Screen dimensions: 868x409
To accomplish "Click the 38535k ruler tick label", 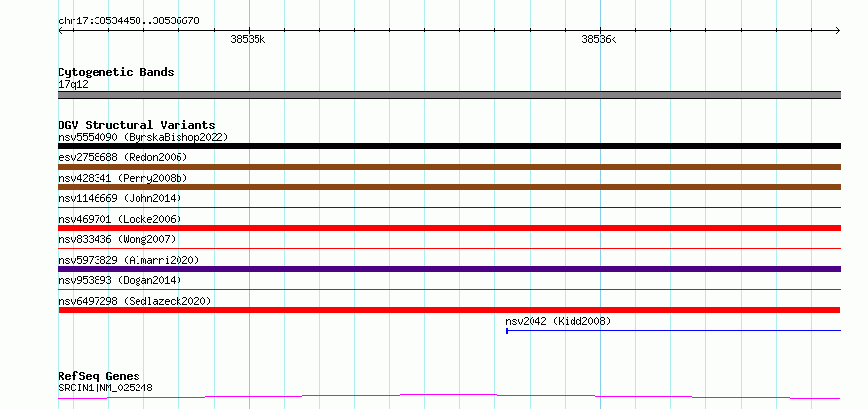I will (248, 39).
